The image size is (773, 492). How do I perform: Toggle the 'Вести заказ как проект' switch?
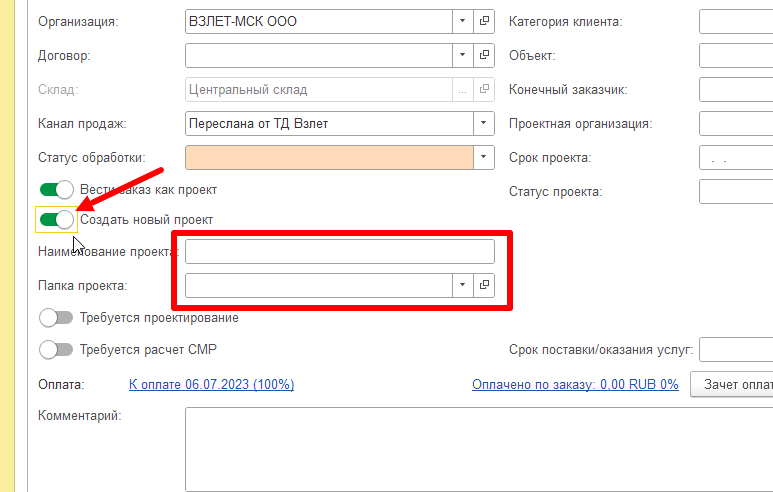[x=56, y=189]
